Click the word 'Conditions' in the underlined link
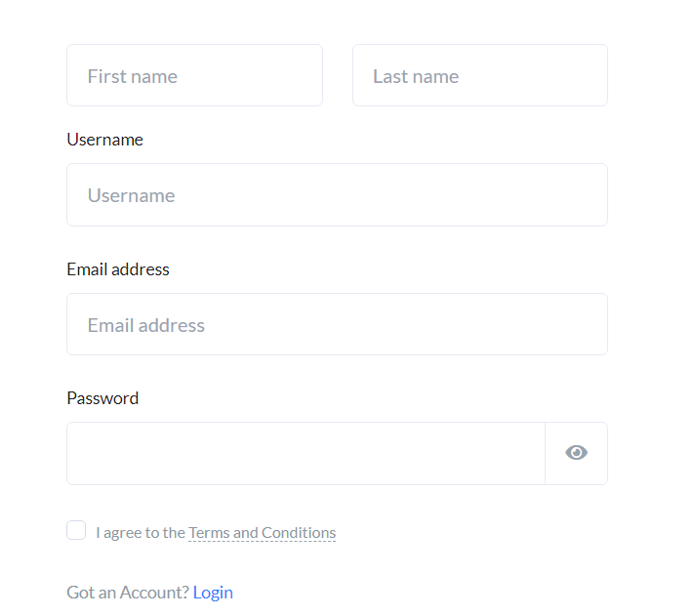This screenshot has width=694, height=616. pyautogui.click(x=299, y=533)
